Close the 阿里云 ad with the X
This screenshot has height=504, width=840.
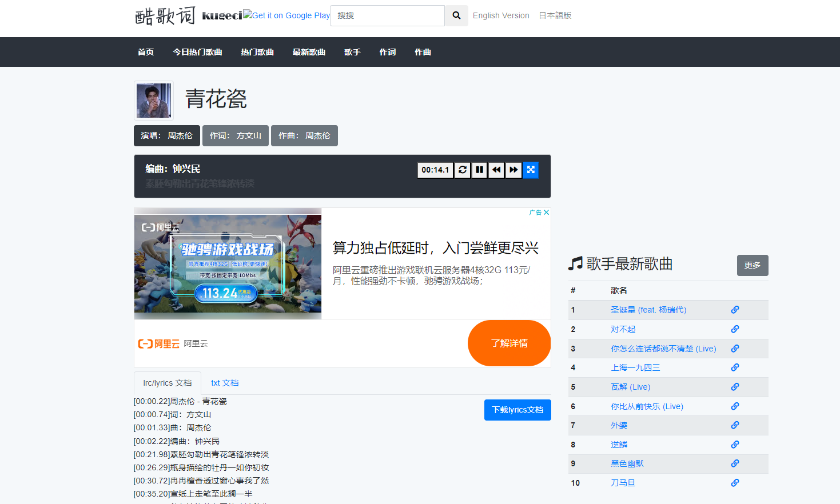click(x=546, y=213)
